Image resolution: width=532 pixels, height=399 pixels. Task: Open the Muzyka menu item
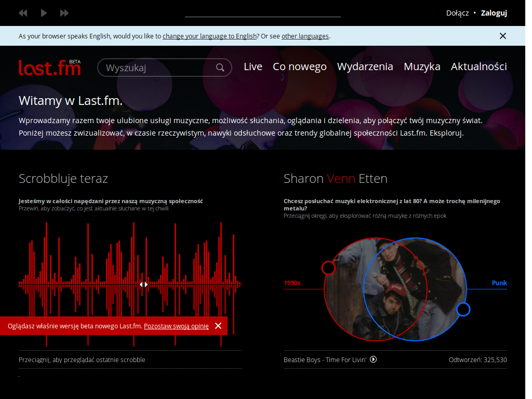click(x=422, y=66)
